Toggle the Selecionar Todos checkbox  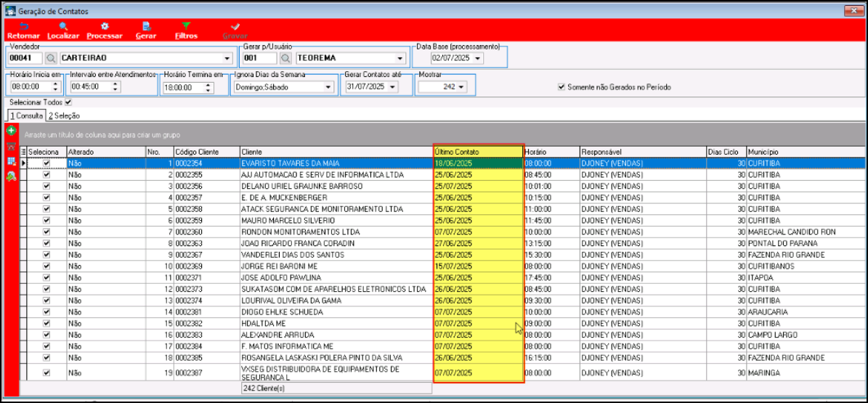click(68, 102)
